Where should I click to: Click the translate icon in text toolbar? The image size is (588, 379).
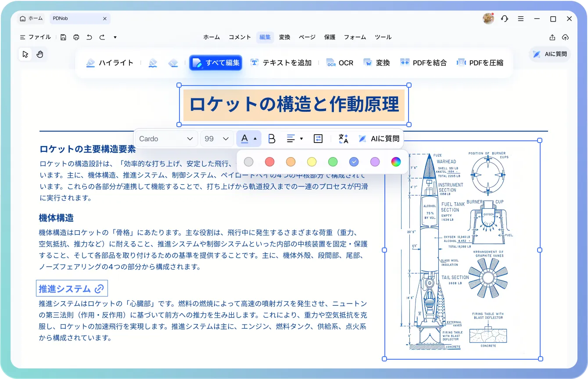point(343,139)
